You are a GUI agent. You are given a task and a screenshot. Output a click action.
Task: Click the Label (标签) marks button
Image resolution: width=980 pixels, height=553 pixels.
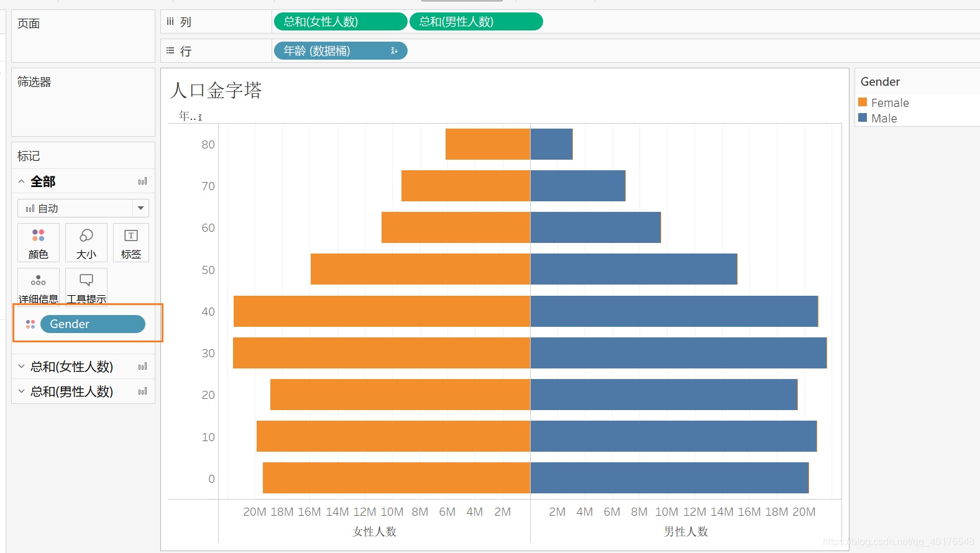pos(131,243)
